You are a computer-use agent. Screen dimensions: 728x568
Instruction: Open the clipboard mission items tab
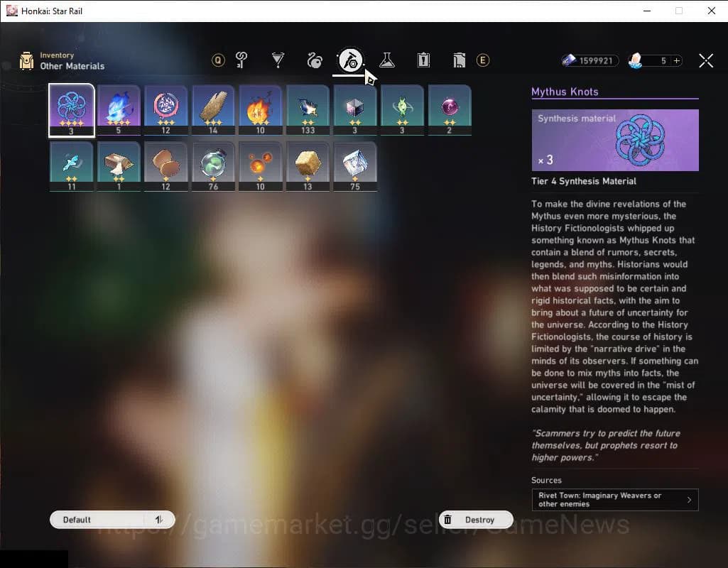(423, 60)
